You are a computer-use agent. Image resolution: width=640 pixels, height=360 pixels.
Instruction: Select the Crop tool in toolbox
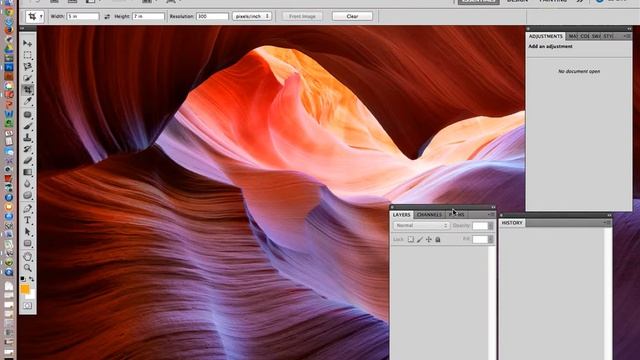point(27,89)
